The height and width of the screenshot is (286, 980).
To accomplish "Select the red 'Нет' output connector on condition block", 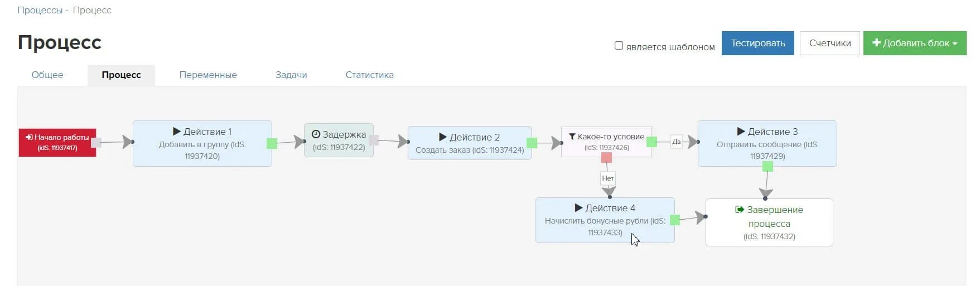I will [606, 158].
